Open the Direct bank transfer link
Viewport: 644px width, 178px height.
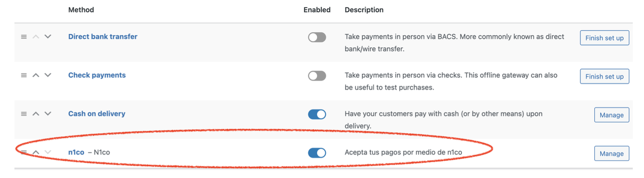tap(103, 36)
